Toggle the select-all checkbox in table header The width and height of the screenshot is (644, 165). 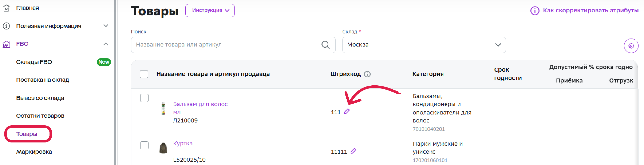pos(144,74)
